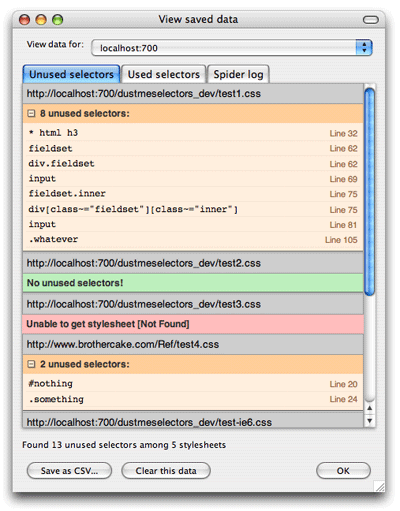400x511 pixels.
Task: Switch to the Used selectors tab
Action: pos(164,74)
